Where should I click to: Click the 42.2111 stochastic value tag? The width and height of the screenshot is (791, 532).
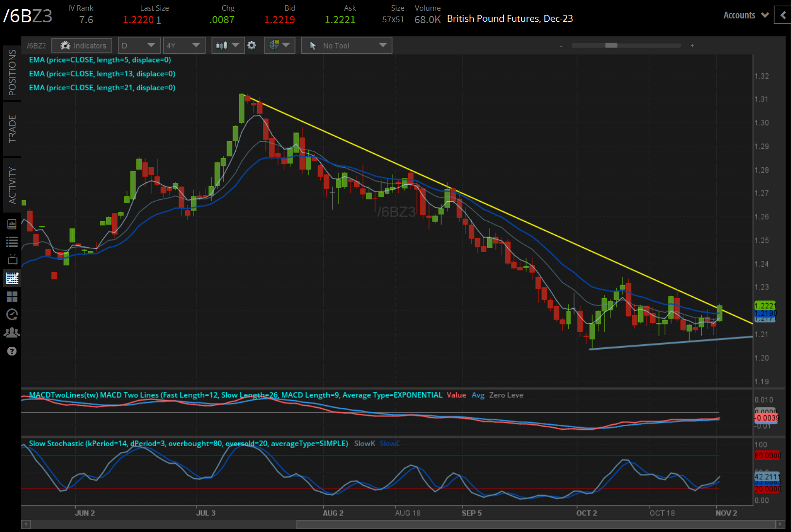[x=767, y=477]
